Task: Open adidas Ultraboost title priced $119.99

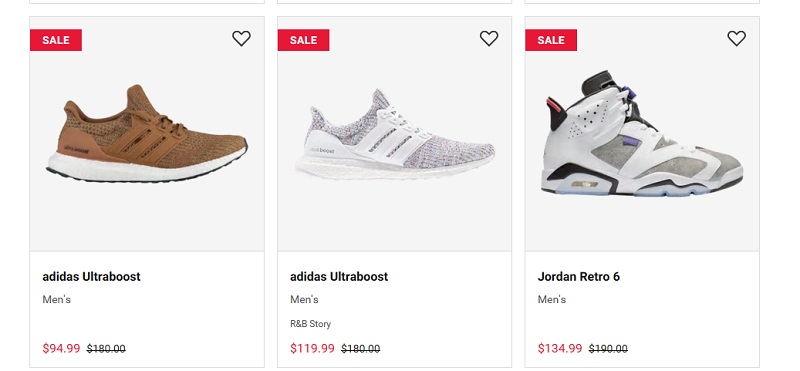Action: pos(339,277)
